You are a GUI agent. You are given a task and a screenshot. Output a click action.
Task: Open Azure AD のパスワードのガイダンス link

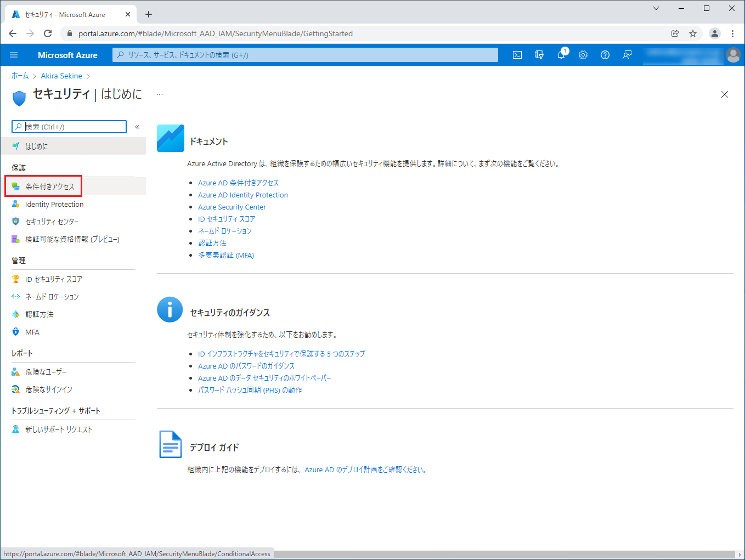click(246, 366)
